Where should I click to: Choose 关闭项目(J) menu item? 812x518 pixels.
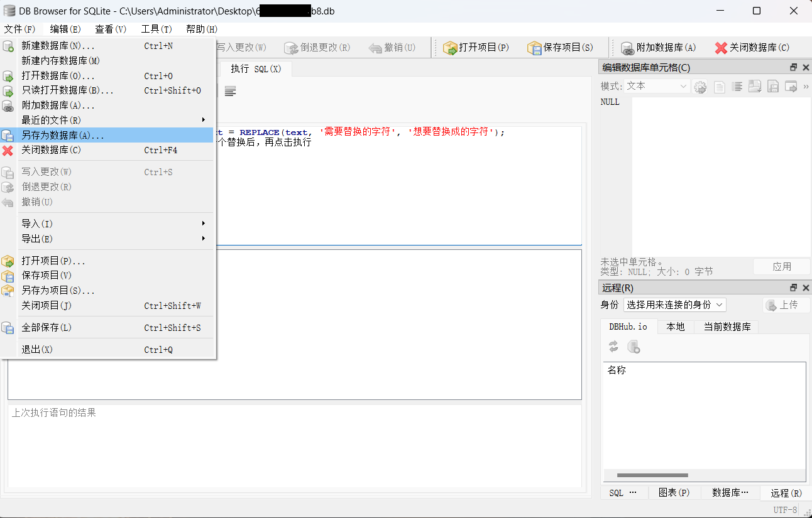[107, 306]
